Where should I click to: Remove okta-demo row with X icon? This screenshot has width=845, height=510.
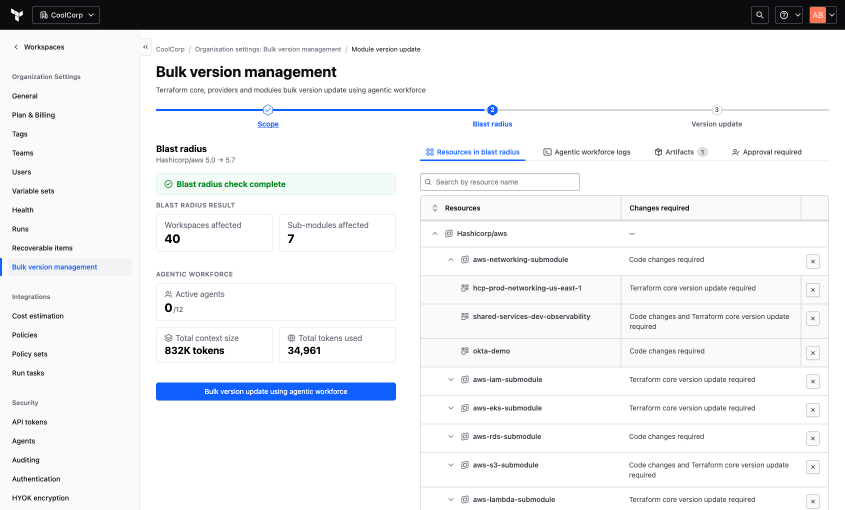[x=813, y=353]
